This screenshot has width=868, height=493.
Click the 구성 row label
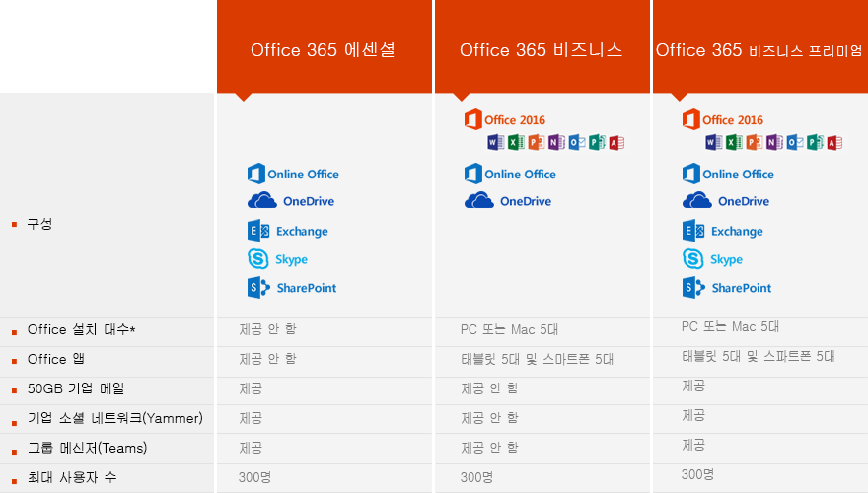click(39, 224)
